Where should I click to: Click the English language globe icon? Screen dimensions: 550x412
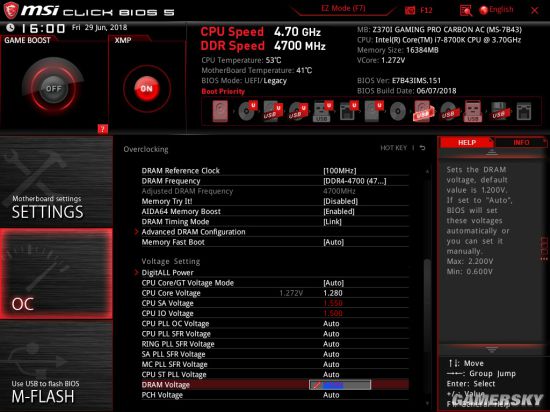pos(484,10)
